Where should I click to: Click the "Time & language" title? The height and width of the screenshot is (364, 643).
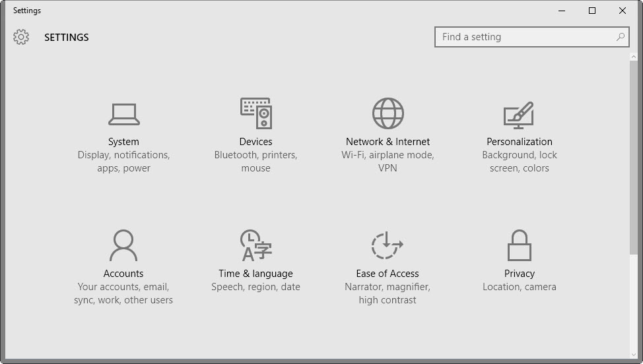tap(256, 274)
